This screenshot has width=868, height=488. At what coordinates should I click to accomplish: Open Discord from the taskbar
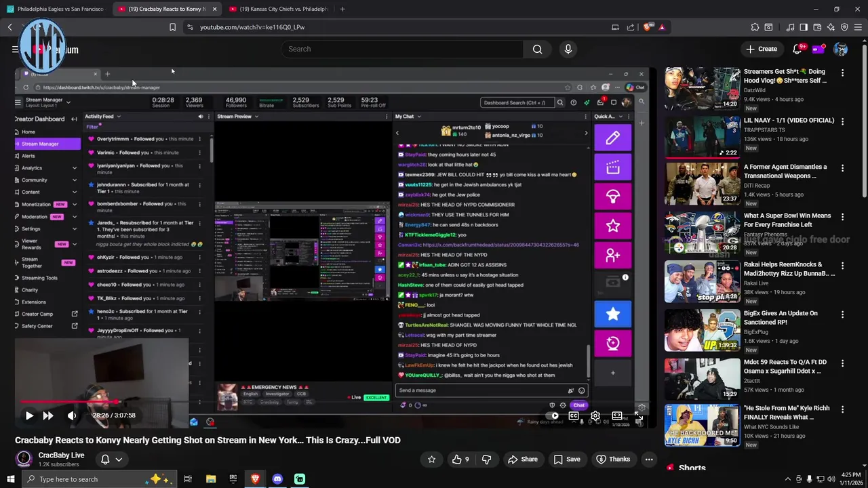277,479
